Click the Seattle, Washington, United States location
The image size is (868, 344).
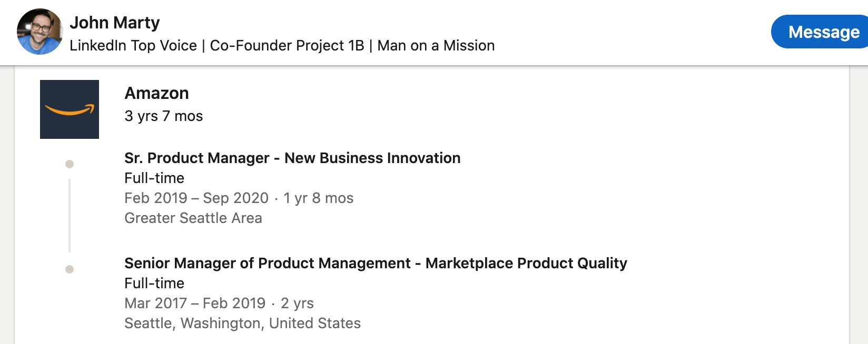tap(242, 323)
